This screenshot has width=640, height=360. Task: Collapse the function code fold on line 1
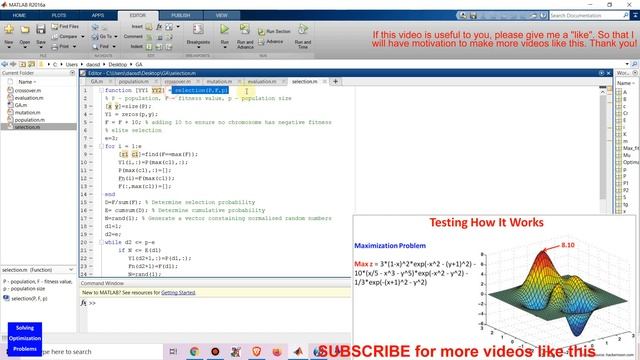101,91
